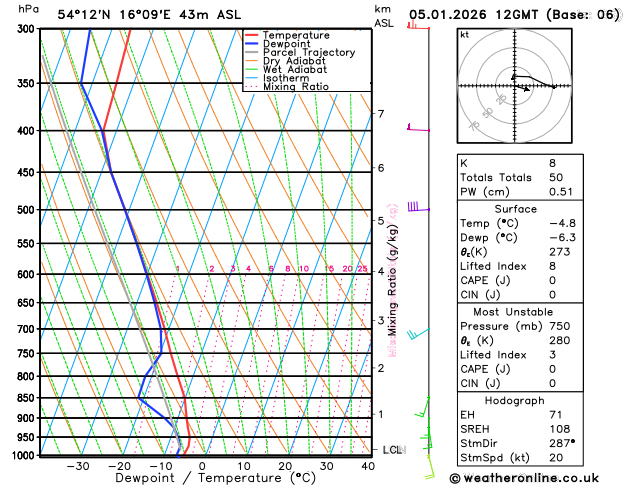Click the '4' km altitude label
This screenshot has height=486, width=629.
(x=381, y=271)
